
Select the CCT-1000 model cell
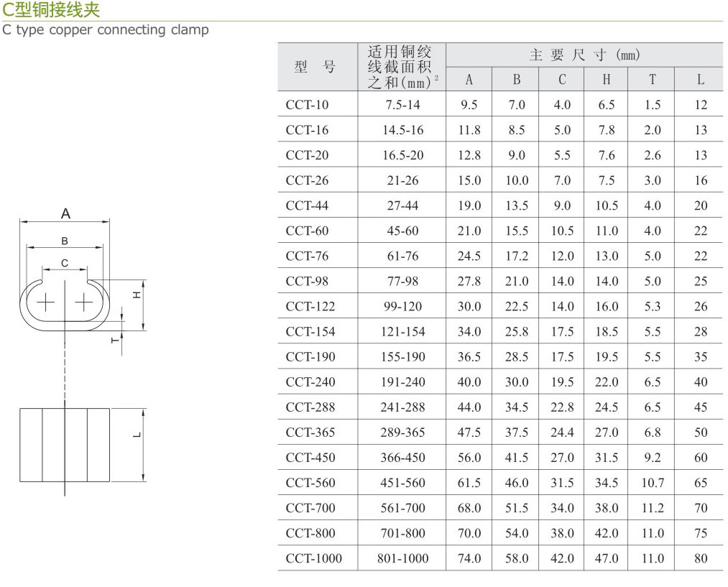click(x=313, y=558)
